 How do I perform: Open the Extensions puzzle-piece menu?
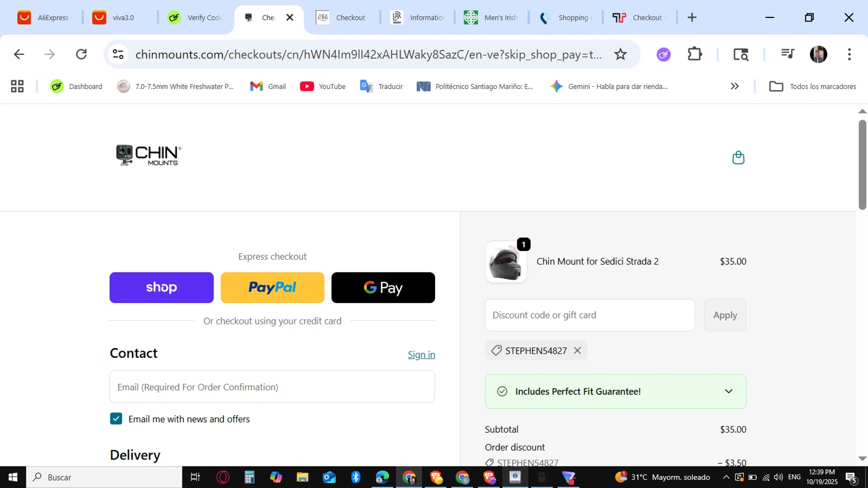(x=695, y=54)
